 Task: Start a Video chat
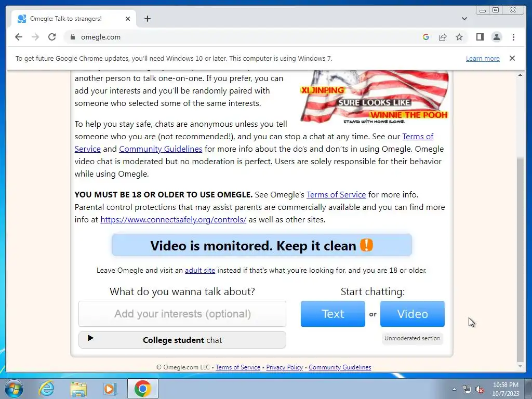pyautogui.click(x=412, y=314)
